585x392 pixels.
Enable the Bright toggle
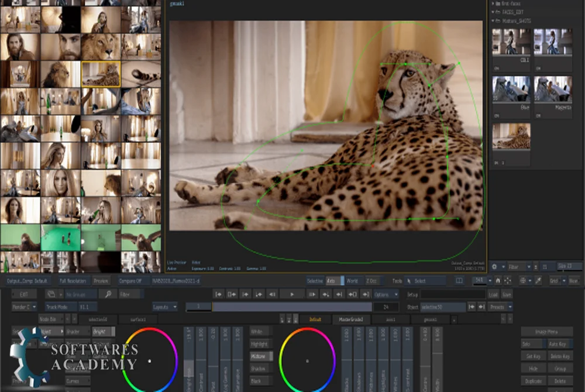click(x=104, y=331)
